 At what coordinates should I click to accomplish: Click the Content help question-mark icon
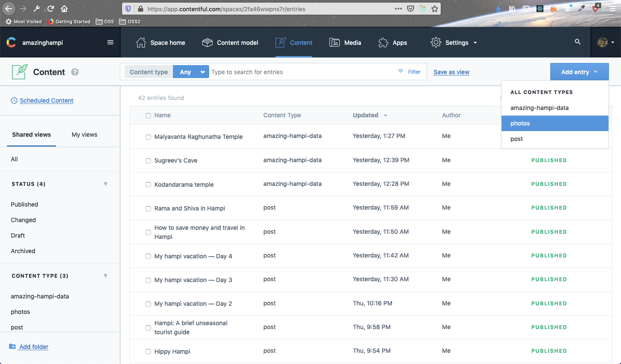point(75,72)
